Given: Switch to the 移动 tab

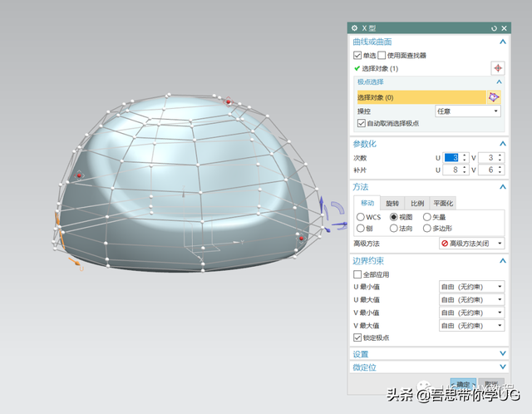Looking at the screenshot, I should point(367,203).
